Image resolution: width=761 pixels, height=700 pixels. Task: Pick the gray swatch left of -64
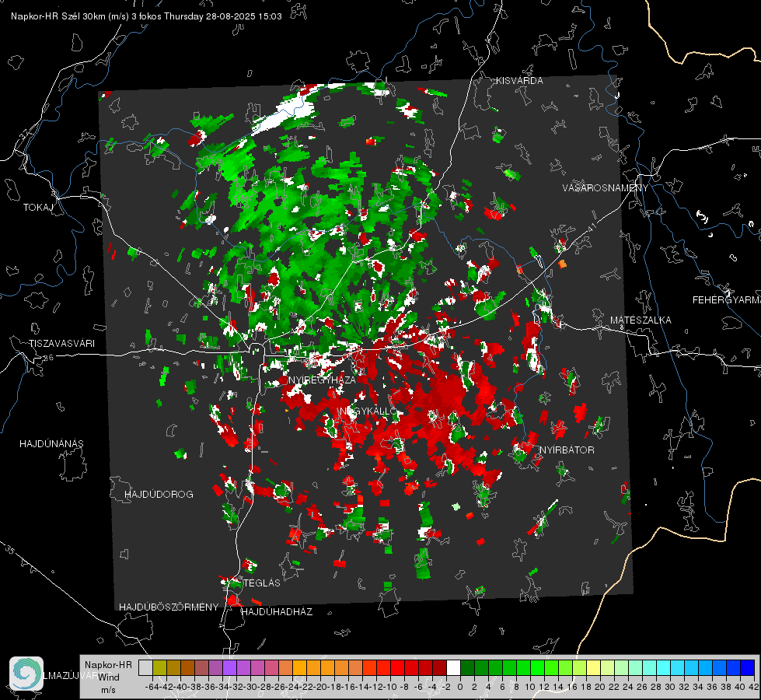[x=145, y=667]
